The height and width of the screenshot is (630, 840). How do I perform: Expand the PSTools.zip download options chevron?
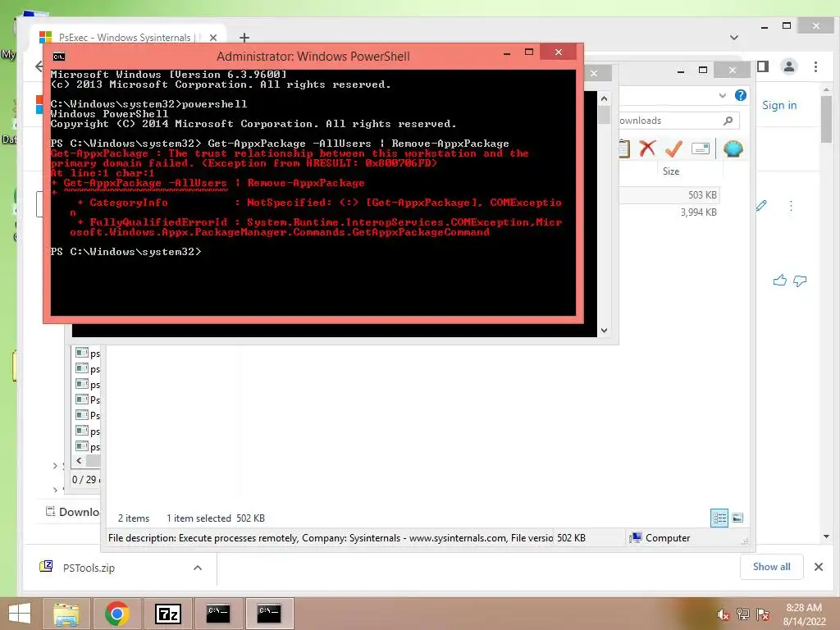(x=198, y=568)
